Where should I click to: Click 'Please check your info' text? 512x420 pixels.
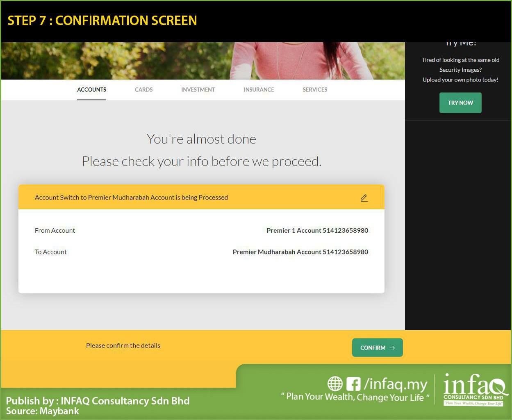202,161
